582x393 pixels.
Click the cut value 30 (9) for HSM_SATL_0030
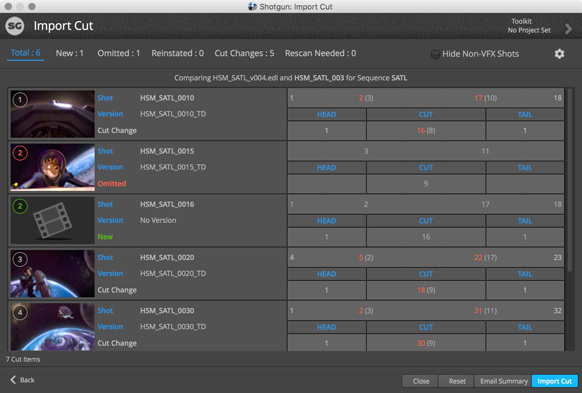click(426, 343)
